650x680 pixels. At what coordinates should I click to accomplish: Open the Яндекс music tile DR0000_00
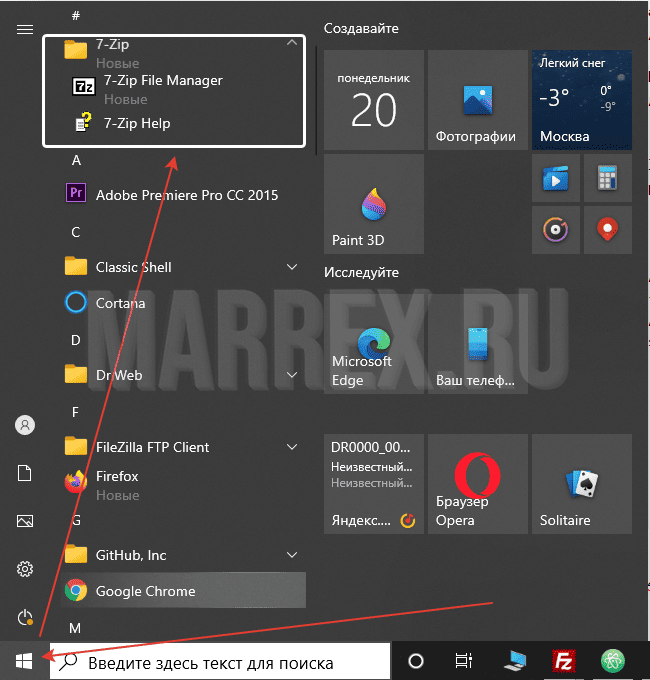point(374,484)
